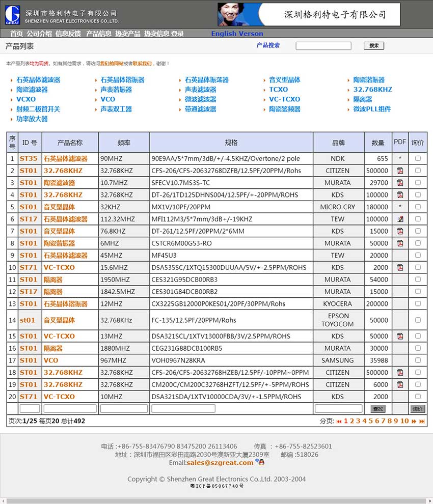433x504 pixels.
Task: Click the QQ chat icon next to email
Action: (x=261, y=462)
